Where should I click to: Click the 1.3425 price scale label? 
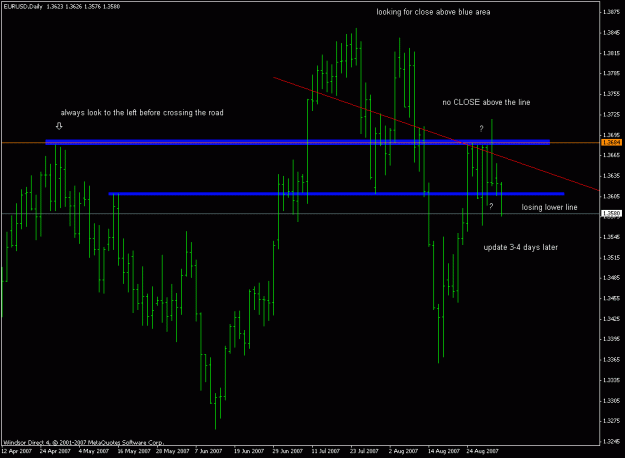pos(611,319)
